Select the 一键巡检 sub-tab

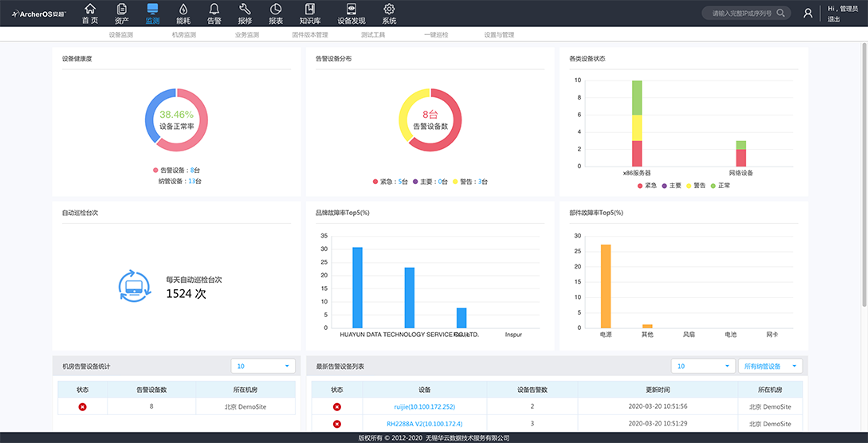tap(436, 35)
